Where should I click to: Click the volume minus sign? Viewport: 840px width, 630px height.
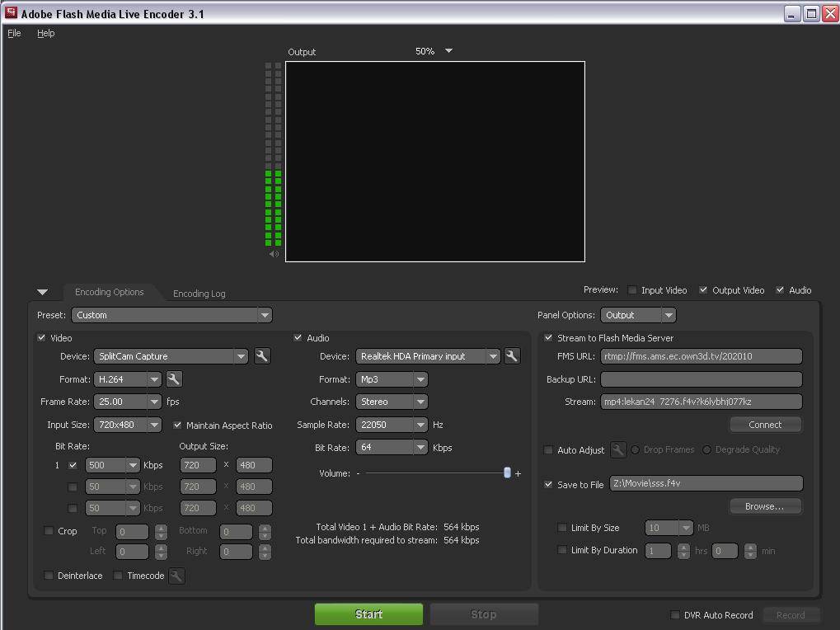point(358,473)
